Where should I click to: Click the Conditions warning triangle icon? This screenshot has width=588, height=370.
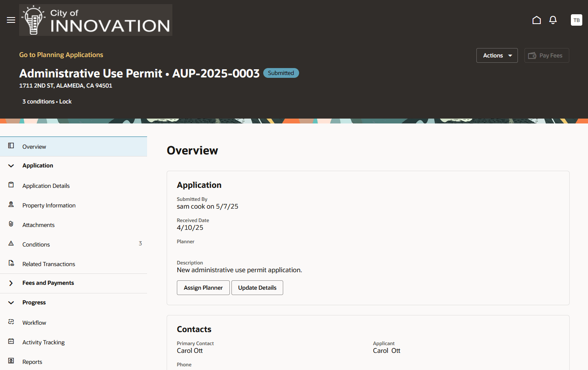pos(11,243)
